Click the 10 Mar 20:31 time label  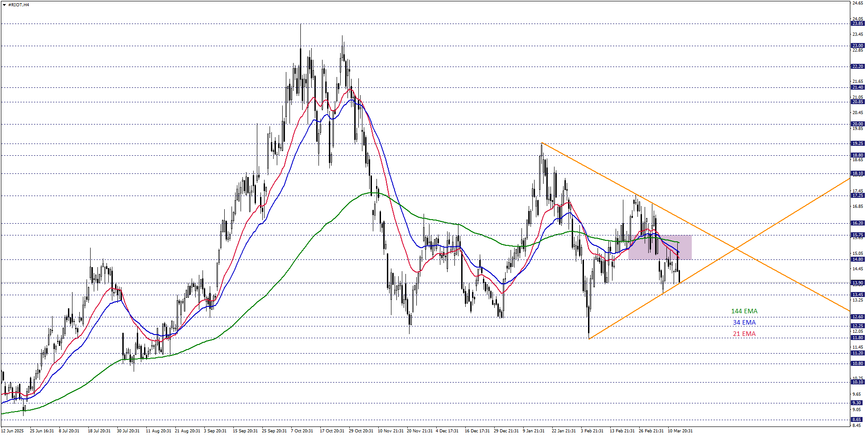pos(680,431)
